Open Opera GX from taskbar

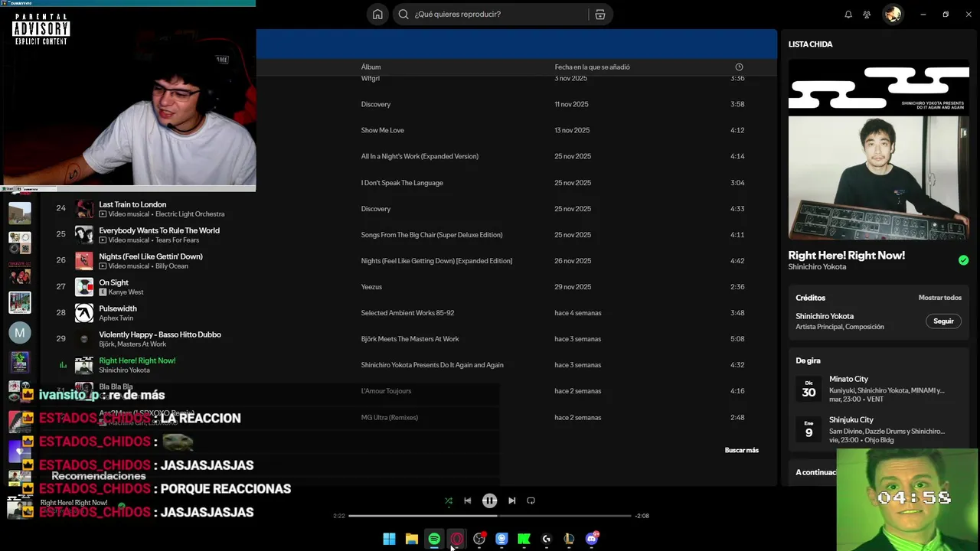[456, 539]
